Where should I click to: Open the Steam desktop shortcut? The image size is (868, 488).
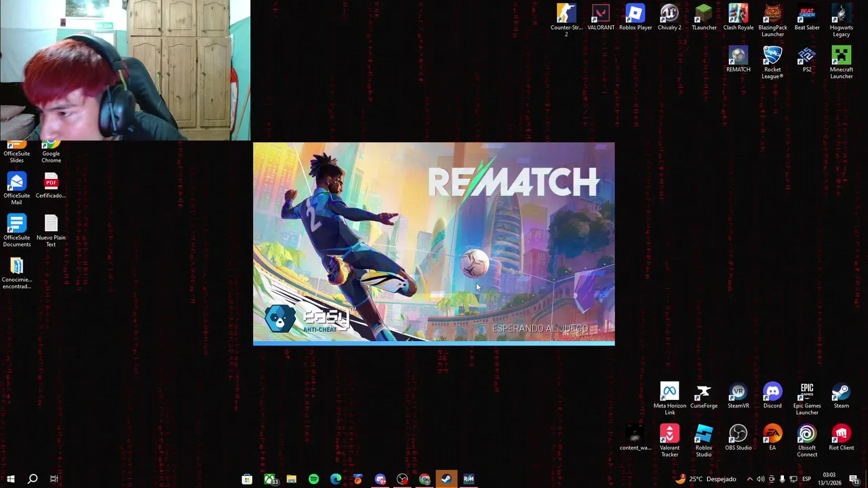pyautogui.click(x=841, y=396)
